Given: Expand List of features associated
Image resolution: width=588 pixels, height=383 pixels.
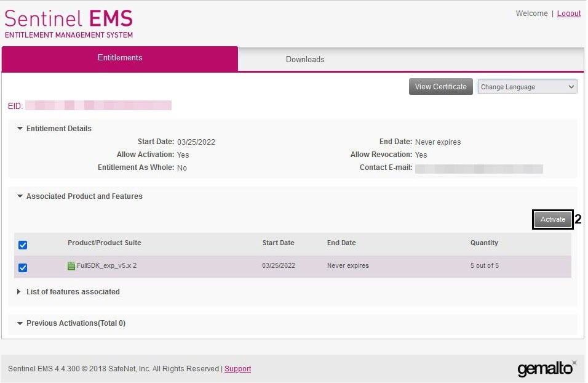Looking at the screenshot, I should pos(19,292).
